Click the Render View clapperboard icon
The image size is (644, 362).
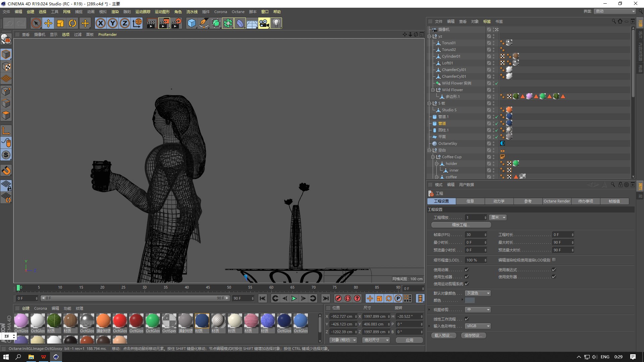pyautogui.click(x=152, y=23)
